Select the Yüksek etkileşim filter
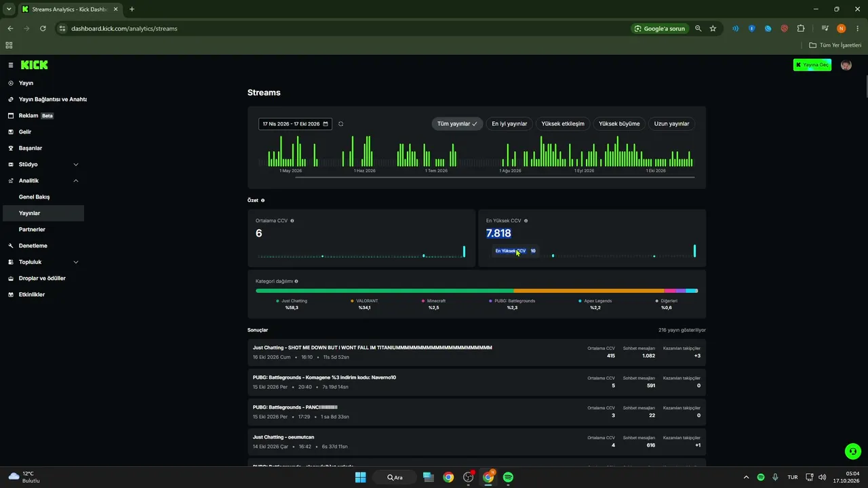 click(x=563, y=124)
